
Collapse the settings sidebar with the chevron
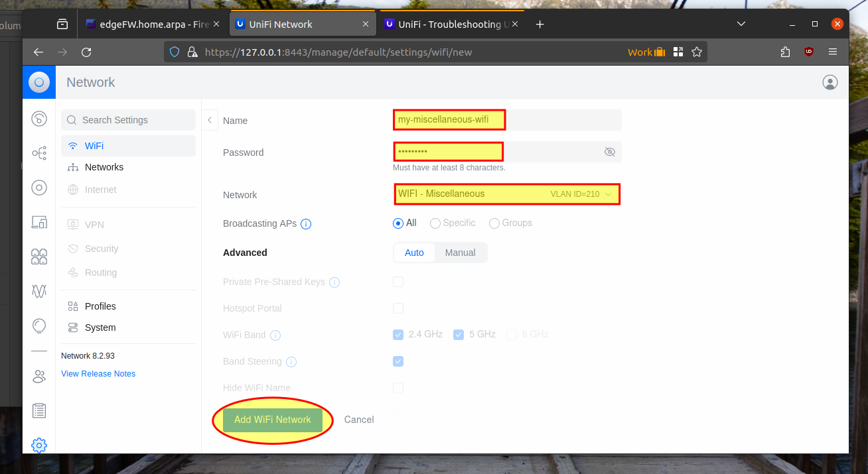tap(210, 120)
